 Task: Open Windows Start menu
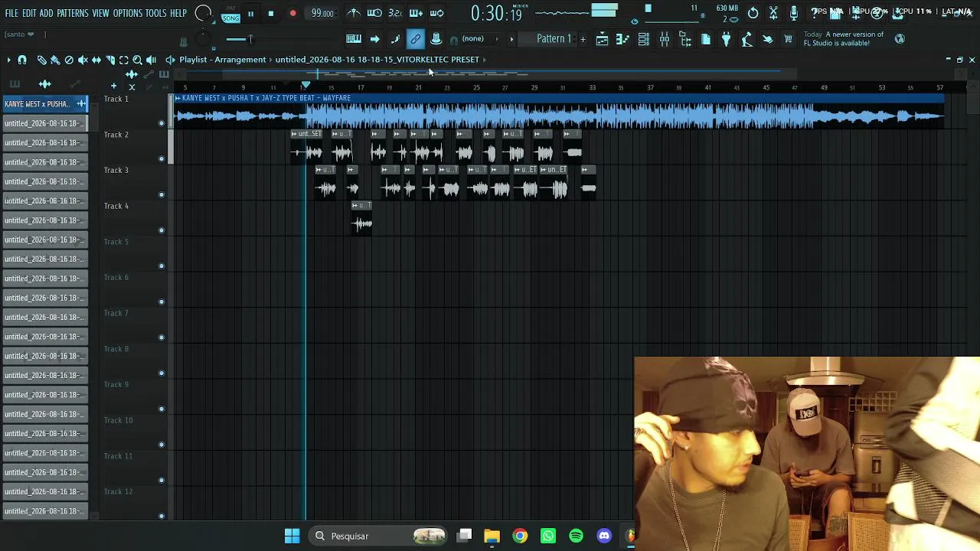tap(292, 536)
